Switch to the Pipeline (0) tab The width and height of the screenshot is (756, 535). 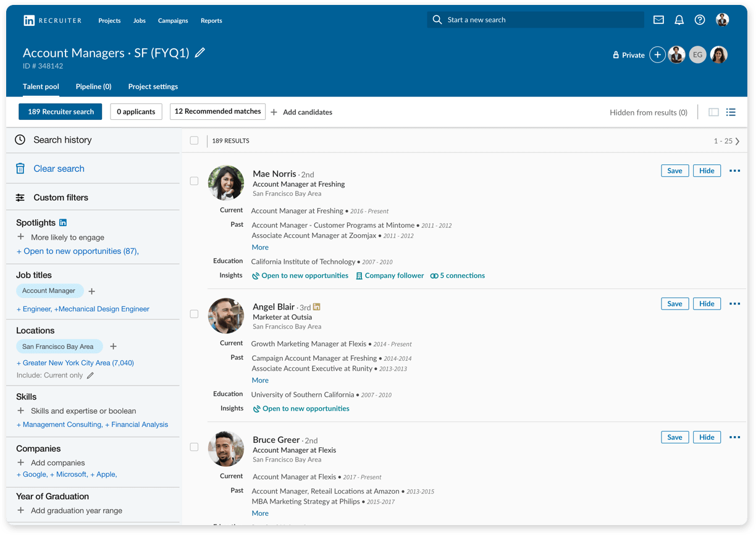[x=93, y=86]
